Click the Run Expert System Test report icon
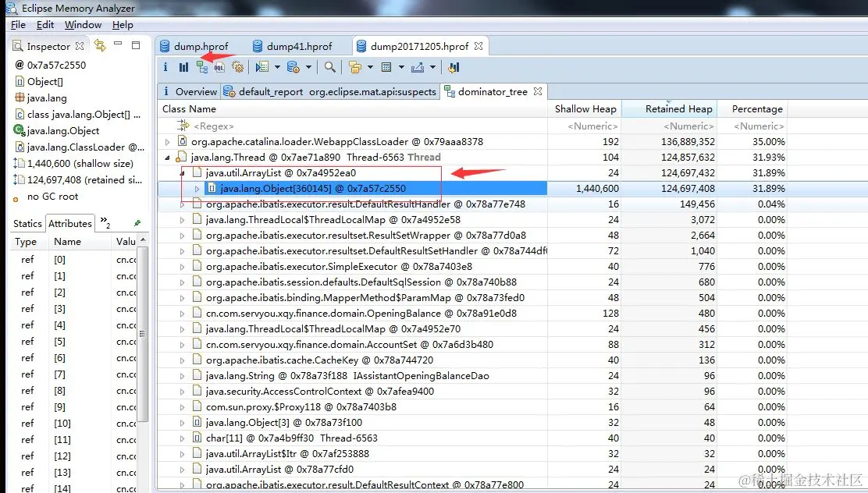868x493 pixels. (262, 67)
